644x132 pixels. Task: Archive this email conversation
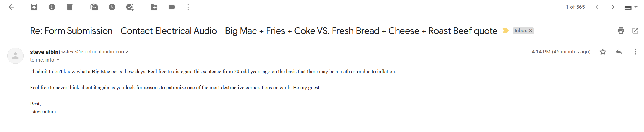(x=34, y=7)
